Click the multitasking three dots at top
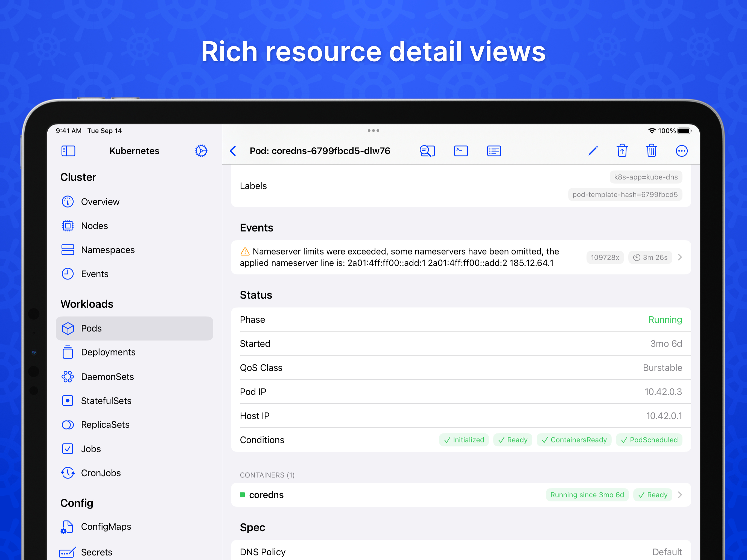Viewport: 747px width, 560px height. [x=373, y=130]
